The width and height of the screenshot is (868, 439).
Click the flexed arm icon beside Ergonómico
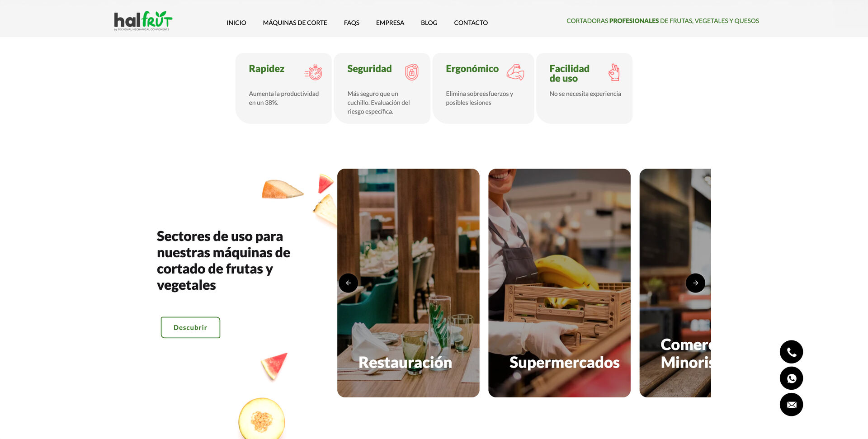[515, 72]
